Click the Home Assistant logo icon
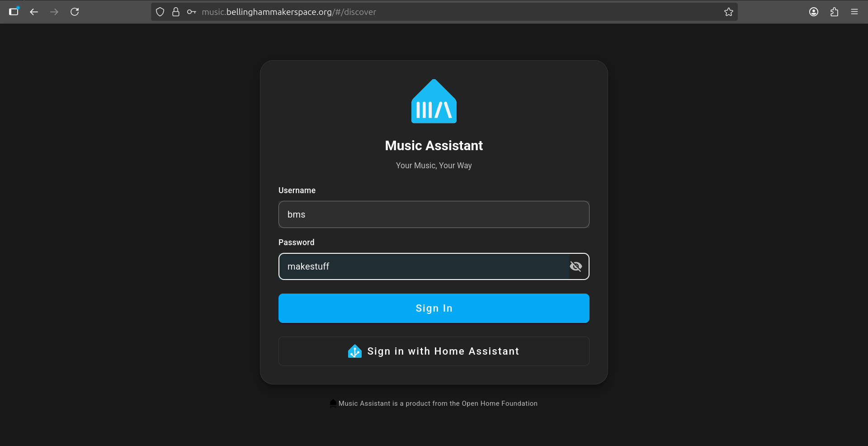 click(x=355, y=351)
